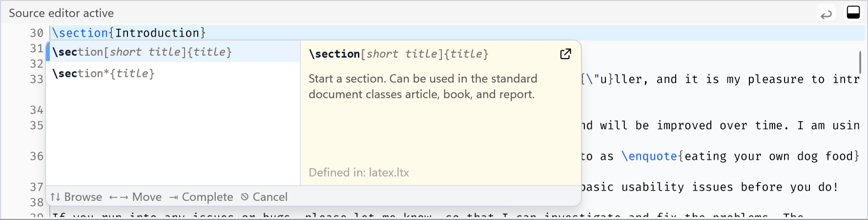868x220 pixels.
Task: Click Cancel in the completion footer
Action: tap(264, 197)
